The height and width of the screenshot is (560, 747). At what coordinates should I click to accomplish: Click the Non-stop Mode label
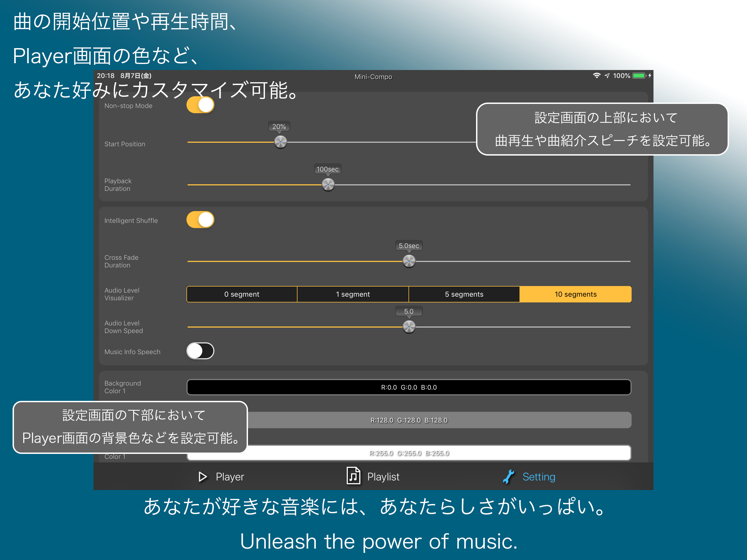pyautogui.click(x=128, y=106)
